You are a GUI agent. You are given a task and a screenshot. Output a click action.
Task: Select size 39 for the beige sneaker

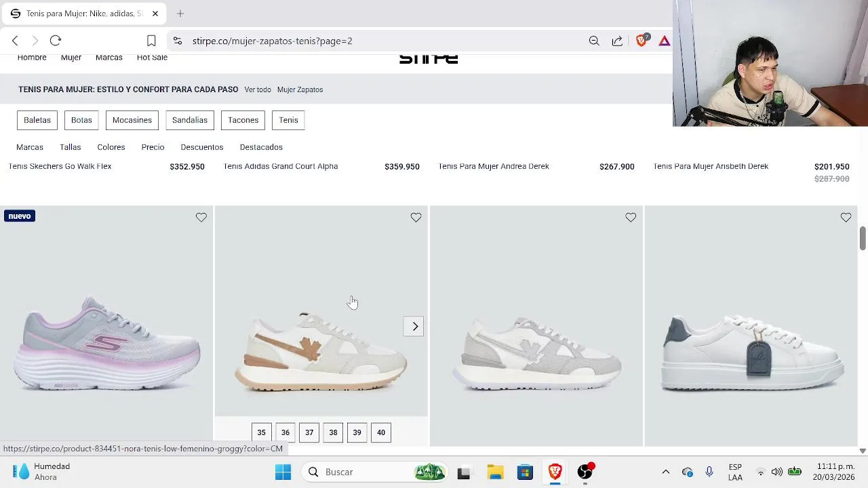coord(357,432)
